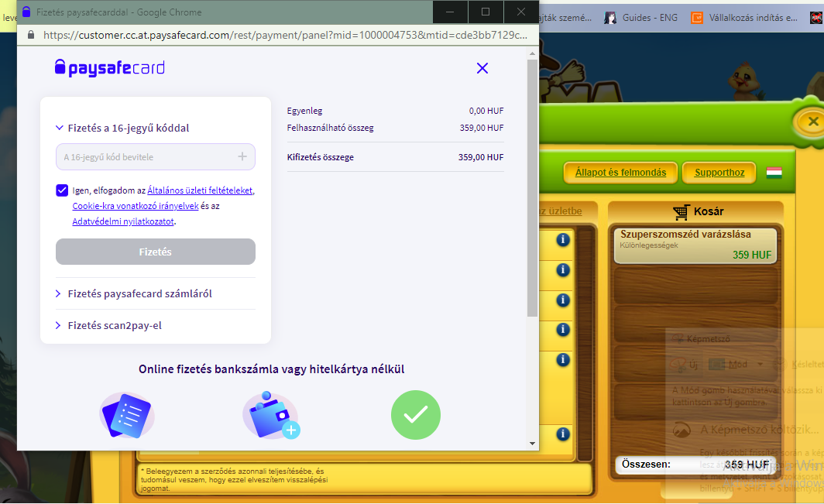Expand Fizetés paysafecard számláról section

(134, 293)
